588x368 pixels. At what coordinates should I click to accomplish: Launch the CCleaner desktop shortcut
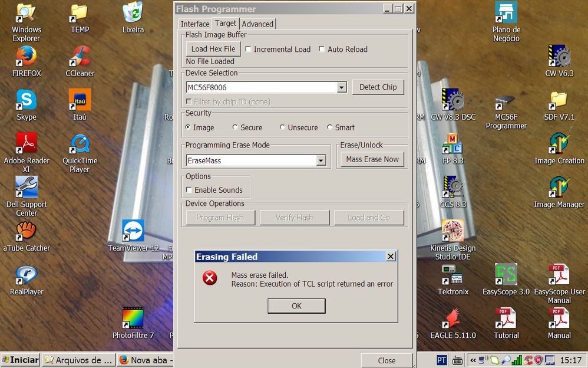click(x=80, y=61)
